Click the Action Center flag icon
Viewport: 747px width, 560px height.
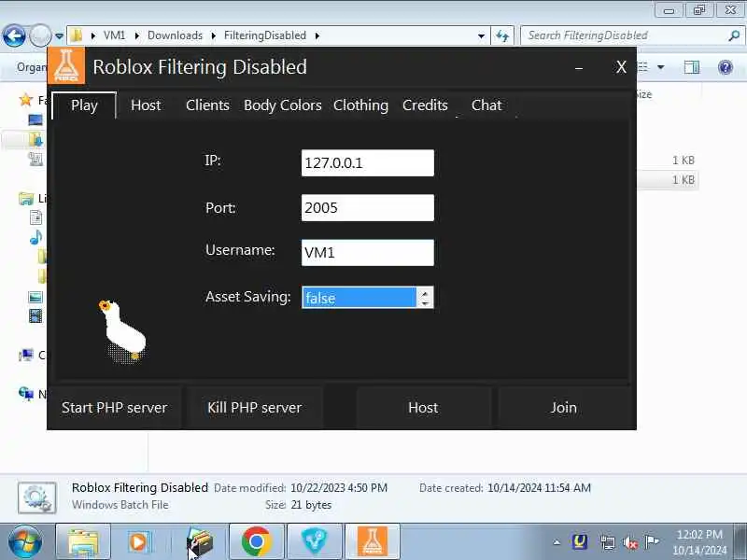651,542
